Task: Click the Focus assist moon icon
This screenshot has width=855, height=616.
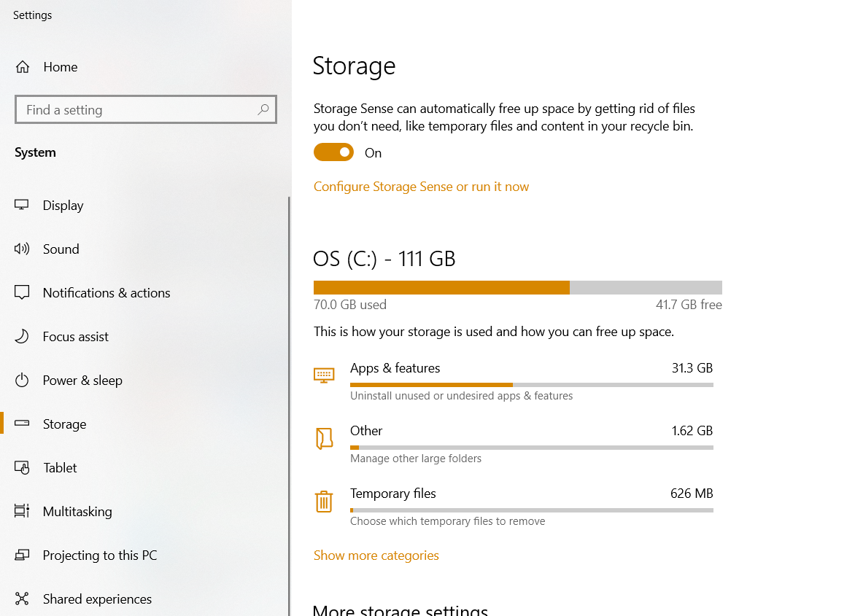Action: 21,337
